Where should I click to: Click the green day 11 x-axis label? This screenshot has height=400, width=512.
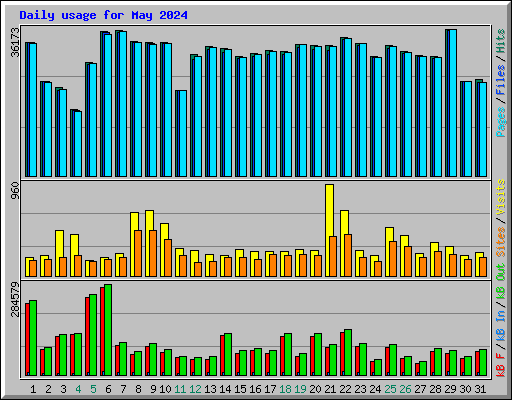click(180, 389)
